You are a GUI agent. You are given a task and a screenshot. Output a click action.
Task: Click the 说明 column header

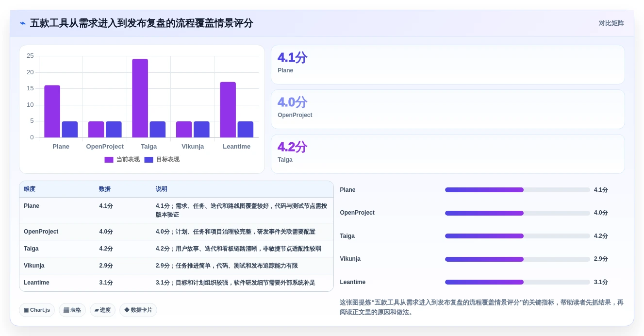[162, 189]
